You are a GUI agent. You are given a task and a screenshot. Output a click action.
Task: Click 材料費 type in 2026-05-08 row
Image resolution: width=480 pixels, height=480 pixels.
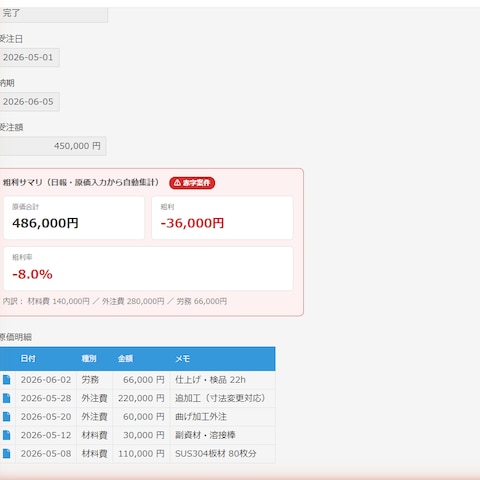[95, 453]
